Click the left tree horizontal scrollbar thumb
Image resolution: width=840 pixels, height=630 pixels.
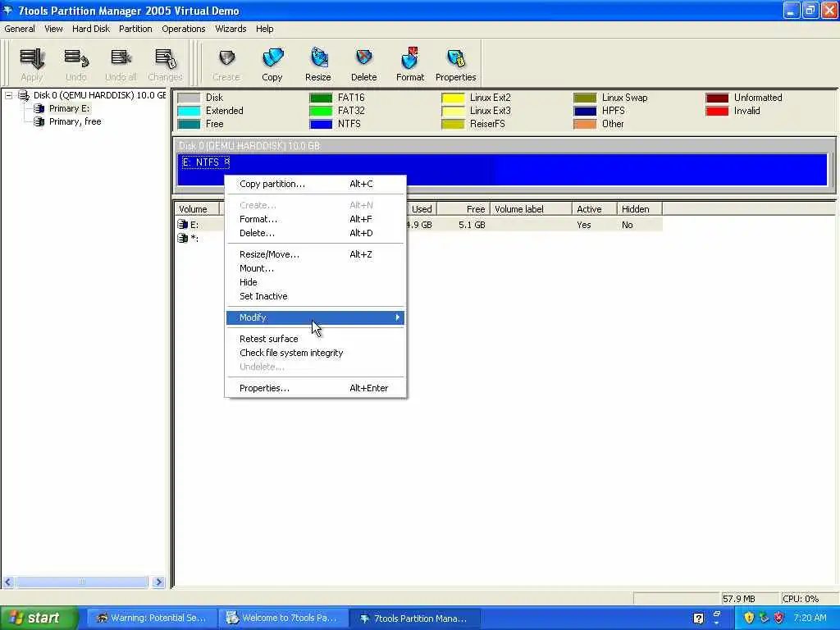(82, 582)
